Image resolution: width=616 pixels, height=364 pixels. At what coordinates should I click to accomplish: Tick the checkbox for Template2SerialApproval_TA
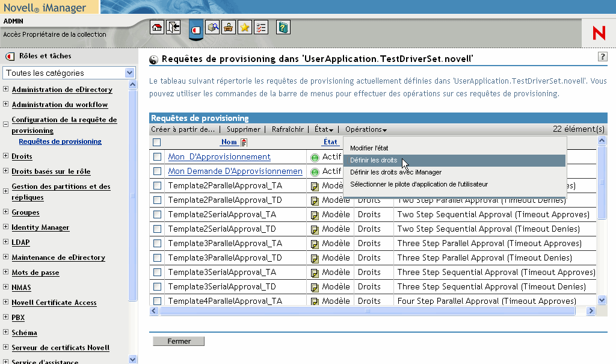(x=157, y=215)
